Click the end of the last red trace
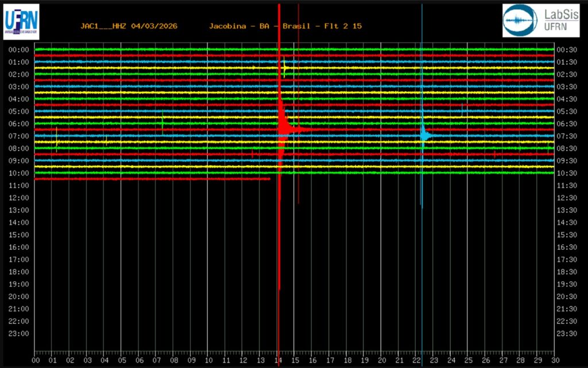 tap(269, 179)
